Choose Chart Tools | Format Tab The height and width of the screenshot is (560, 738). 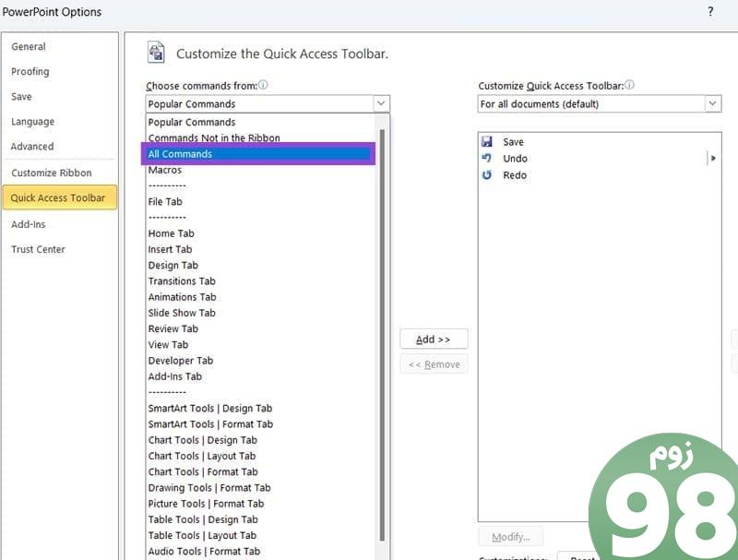(x=261, y=472)
